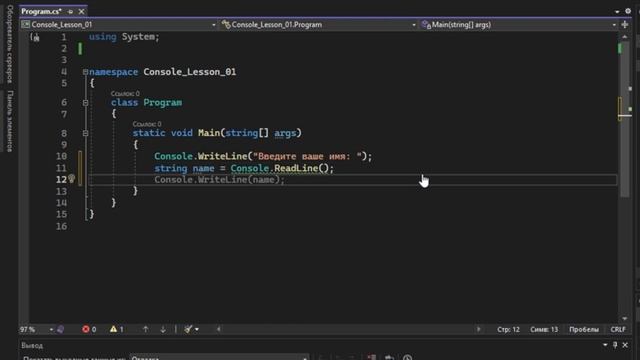
Task: Open the Вывод panel window options arrow
Action: tap(605, 345)
